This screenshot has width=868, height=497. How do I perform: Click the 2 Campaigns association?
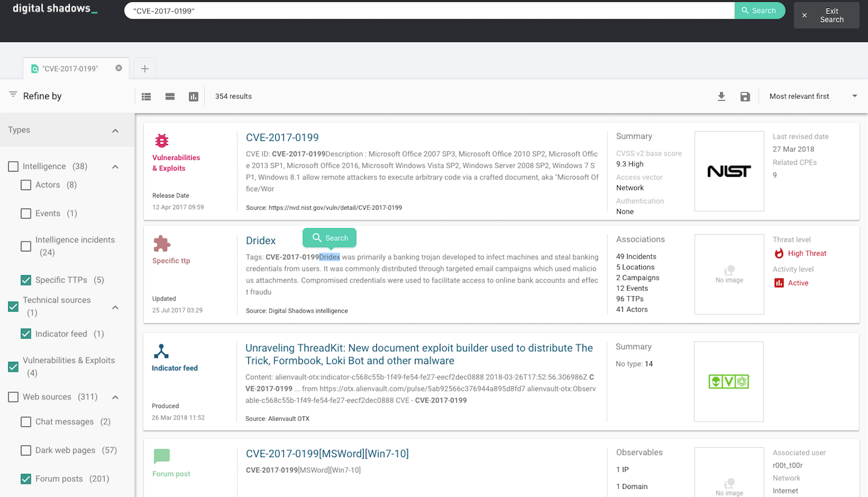tap(637, 278)
